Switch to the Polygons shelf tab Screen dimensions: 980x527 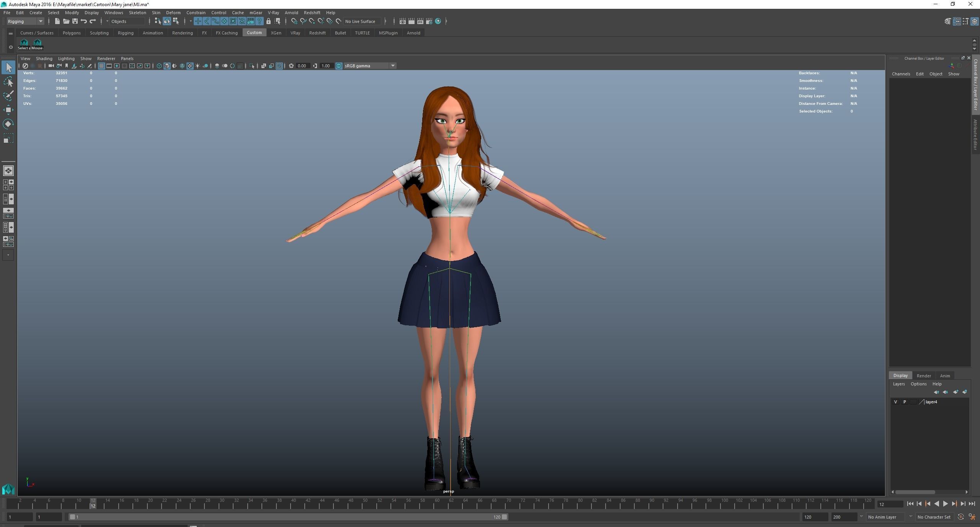click(x=72, y=33)
